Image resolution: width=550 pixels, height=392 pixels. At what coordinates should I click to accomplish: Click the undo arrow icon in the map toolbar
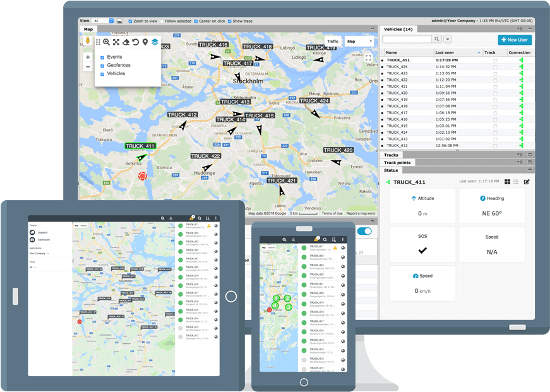136,42
